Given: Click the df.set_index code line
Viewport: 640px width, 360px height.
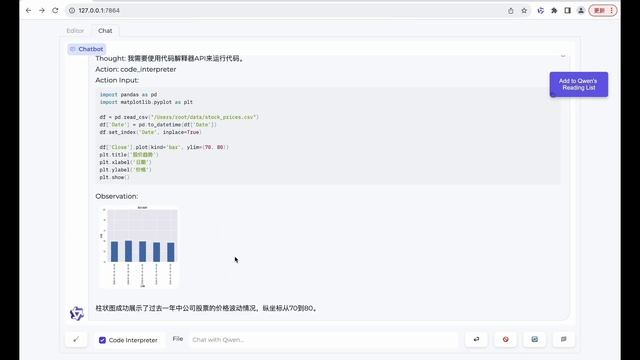Looking at the screenshot, I should 151,132.
